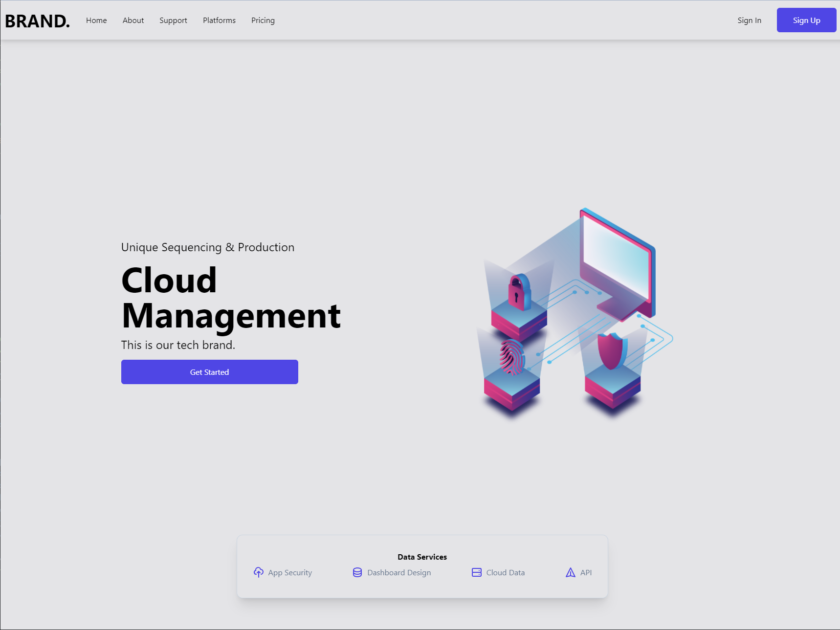Select the Dashboard Design label

399,573
